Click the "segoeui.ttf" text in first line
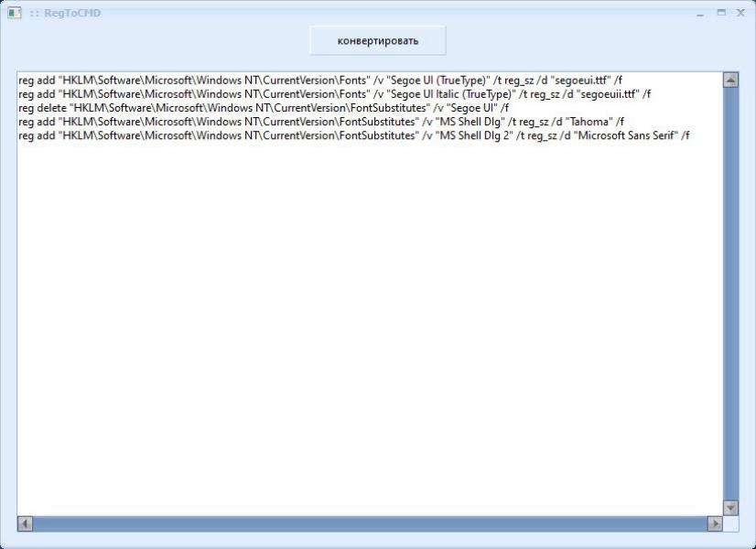 [x=582, y=81]
